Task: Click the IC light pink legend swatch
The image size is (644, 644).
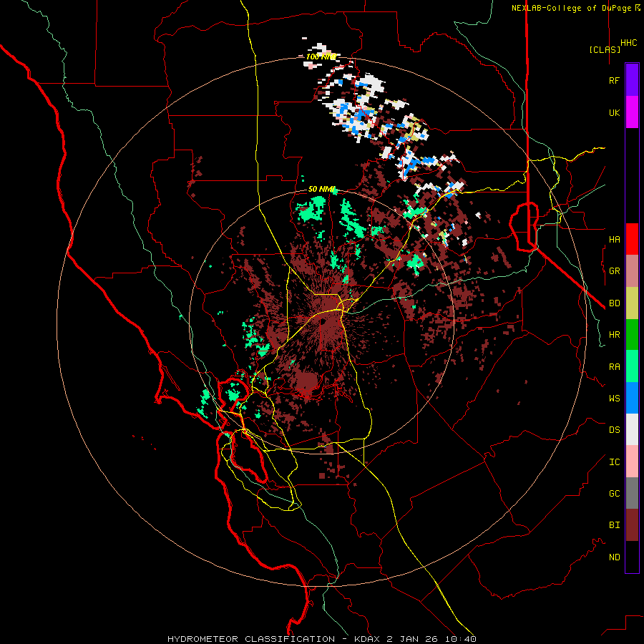Action: [x=632, y=462]
